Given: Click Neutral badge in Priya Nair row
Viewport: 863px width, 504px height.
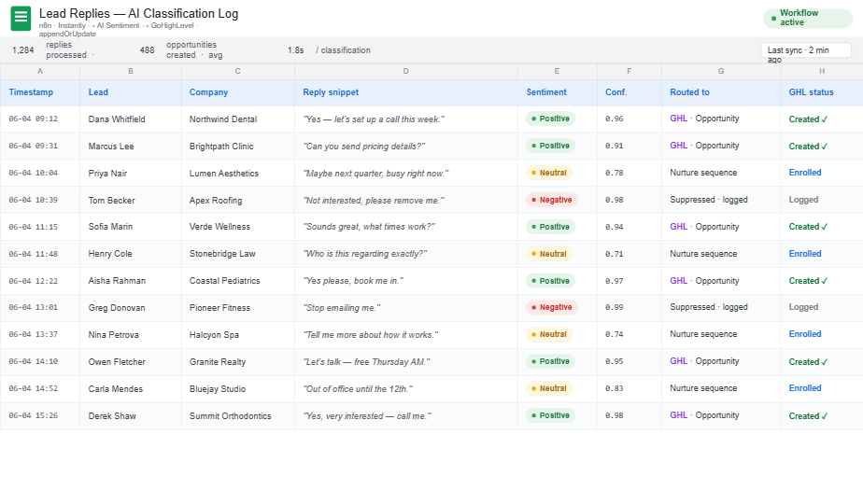Looking at the screenshot, I should [x=549, y=173].
